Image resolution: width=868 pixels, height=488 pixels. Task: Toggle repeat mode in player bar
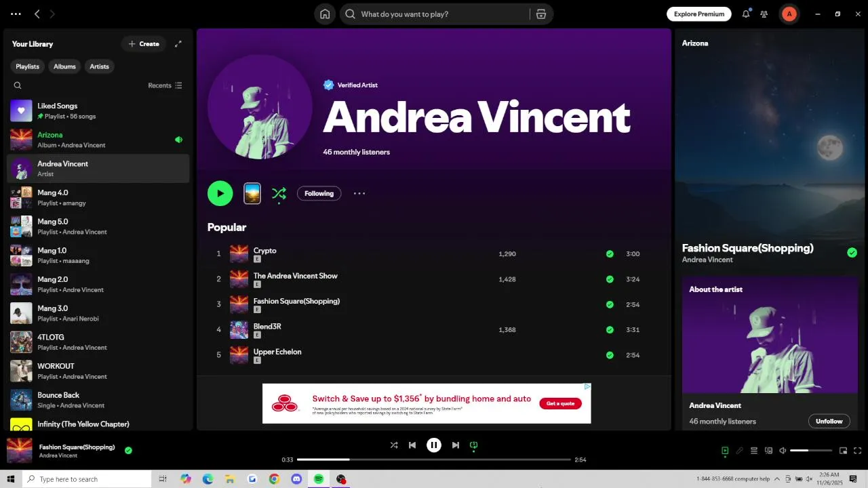[474, 445]
